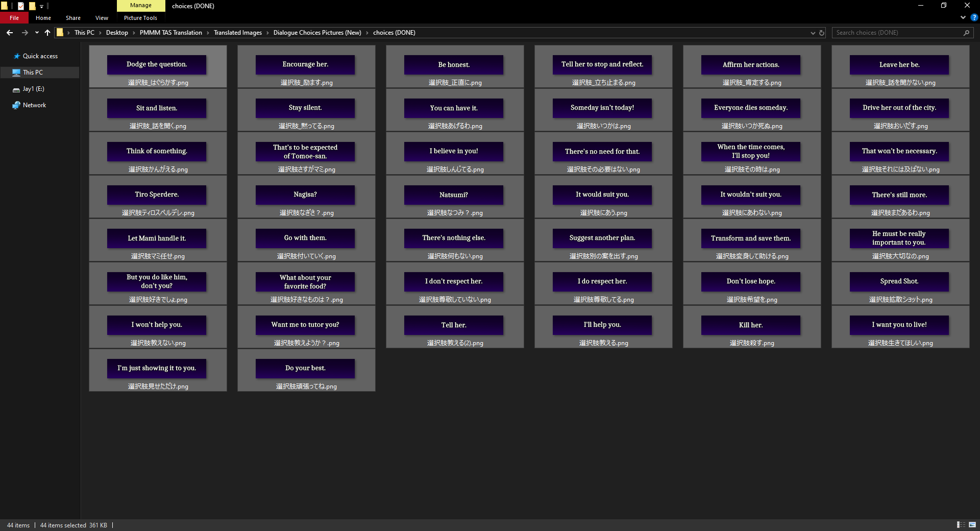
Task: Click This PC in the address bar
Action: click(x=84, y=33)
